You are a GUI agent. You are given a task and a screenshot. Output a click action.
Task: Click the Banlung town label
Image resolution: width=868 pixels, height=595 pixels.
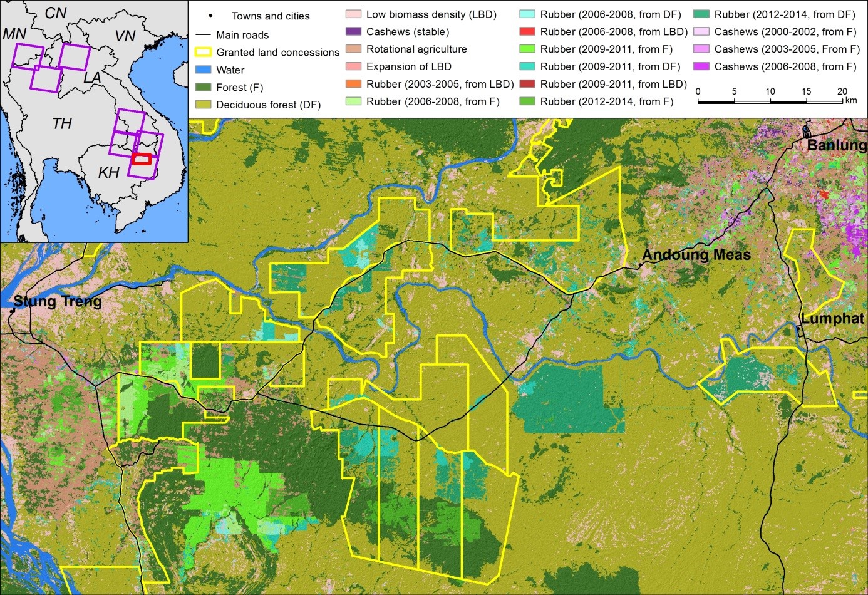837,145
